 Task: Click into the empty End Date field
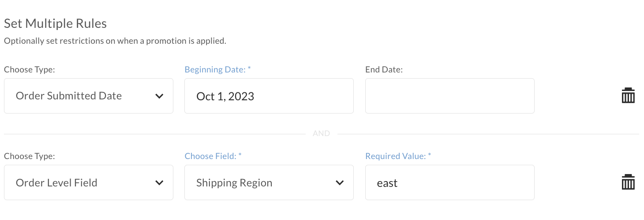tap(450, 96)
